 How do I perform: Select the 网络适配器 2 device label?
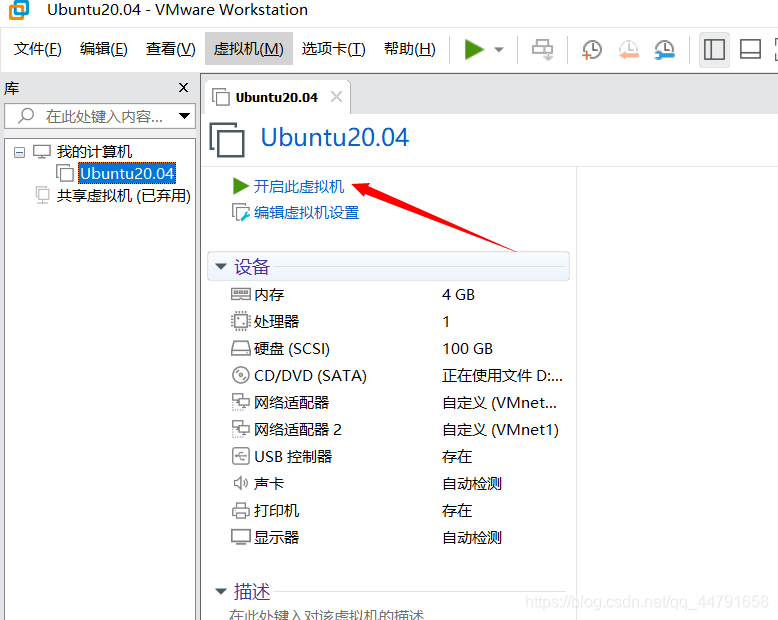click(298, 430)
